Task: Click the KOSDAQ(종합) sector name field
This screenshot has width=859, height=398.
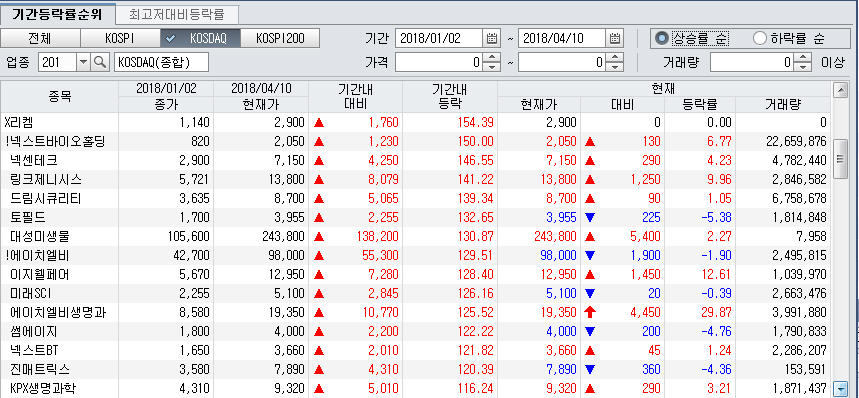Action: 162,62
